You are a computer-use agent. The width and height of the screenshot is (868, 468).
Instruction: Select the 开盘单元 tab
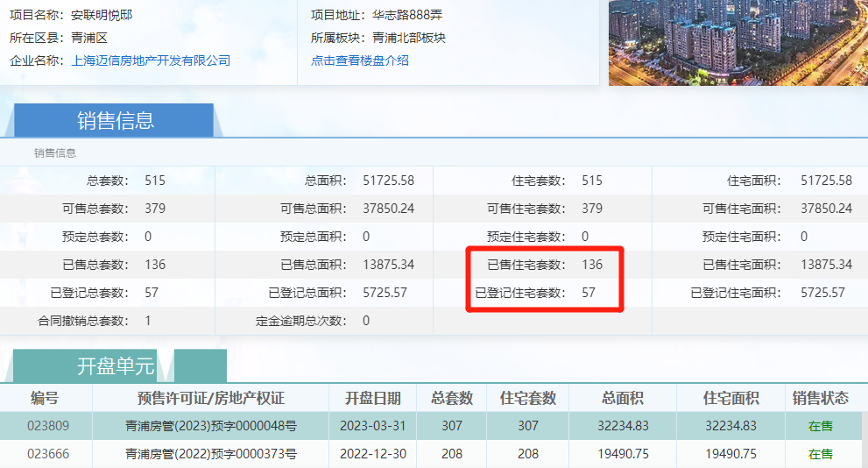pos(85,366)
